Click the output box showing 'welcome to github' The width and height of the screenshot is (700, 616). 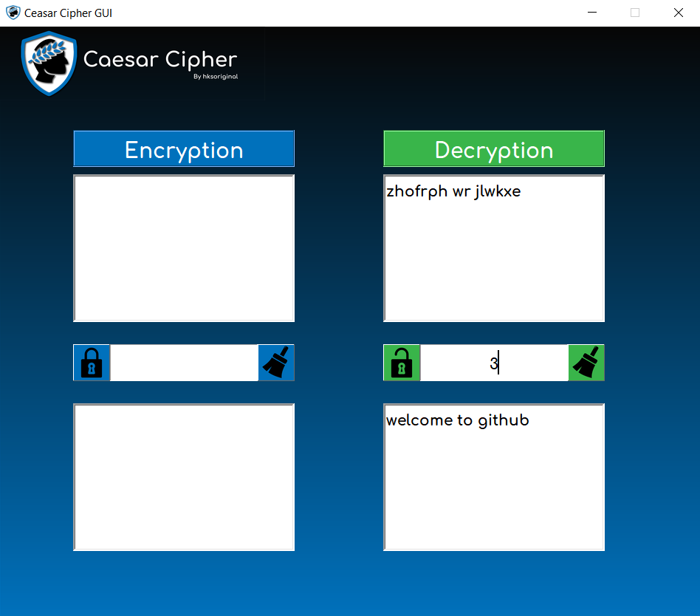493,476
